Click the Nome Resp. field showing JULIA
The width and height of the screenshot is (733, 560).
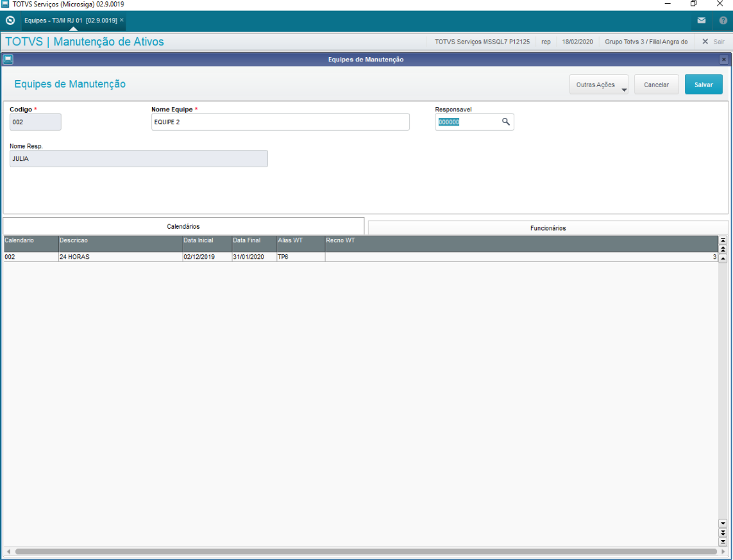coord(139,158)
